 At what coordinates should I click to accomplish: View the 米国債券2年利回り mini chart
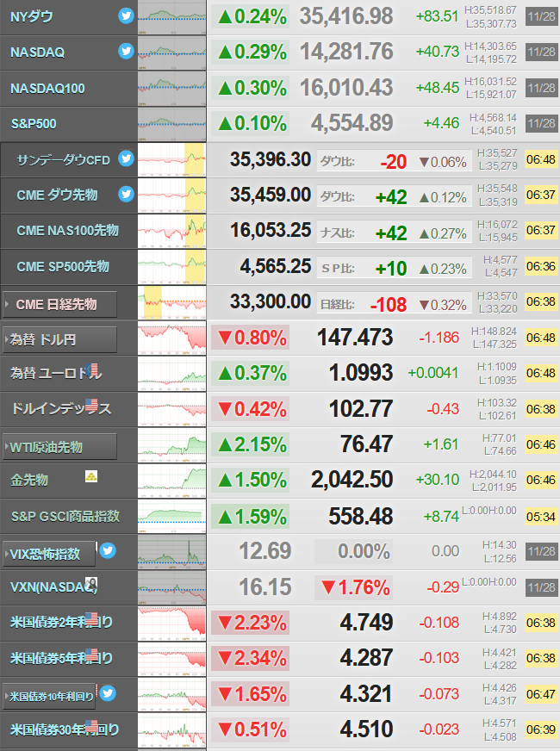[x=172, y=624]
